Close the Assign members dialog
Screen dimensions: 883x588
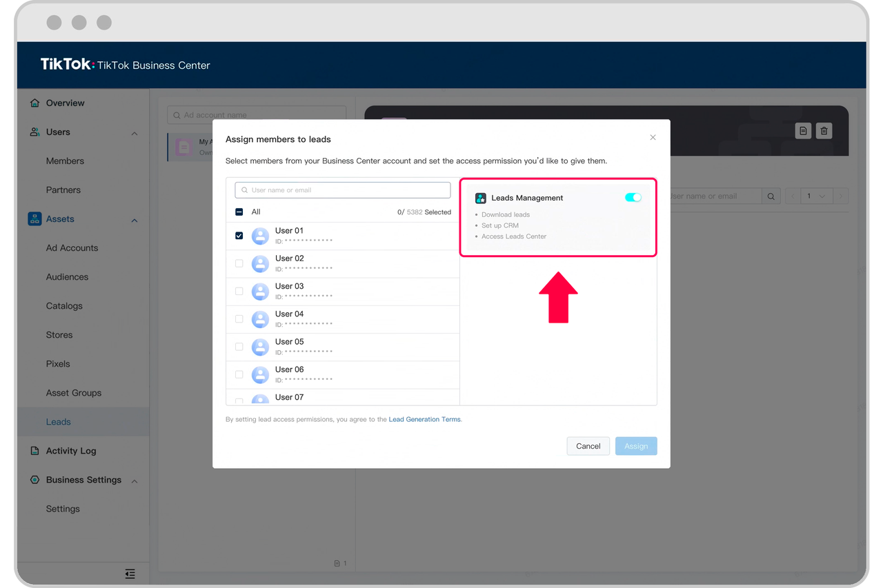click(x=653, y=138)
